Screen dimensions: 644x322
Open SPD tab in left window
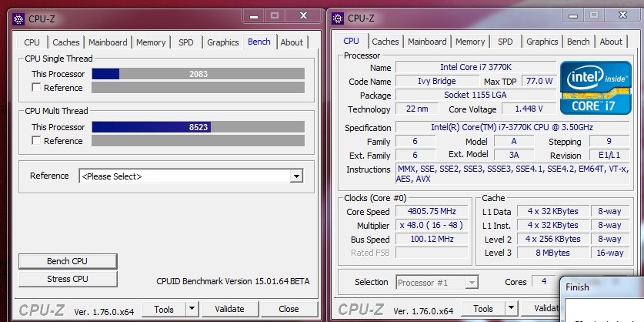(186, 42)
